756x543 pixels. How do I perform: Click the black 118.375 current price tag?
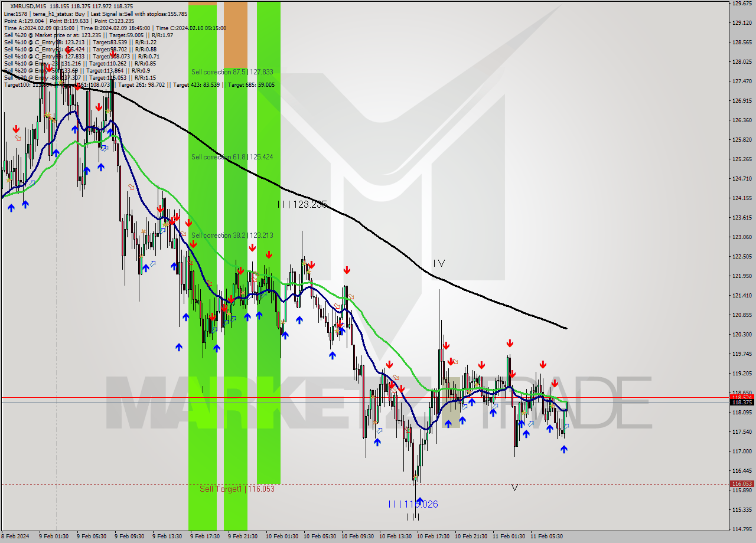(742, 403)
